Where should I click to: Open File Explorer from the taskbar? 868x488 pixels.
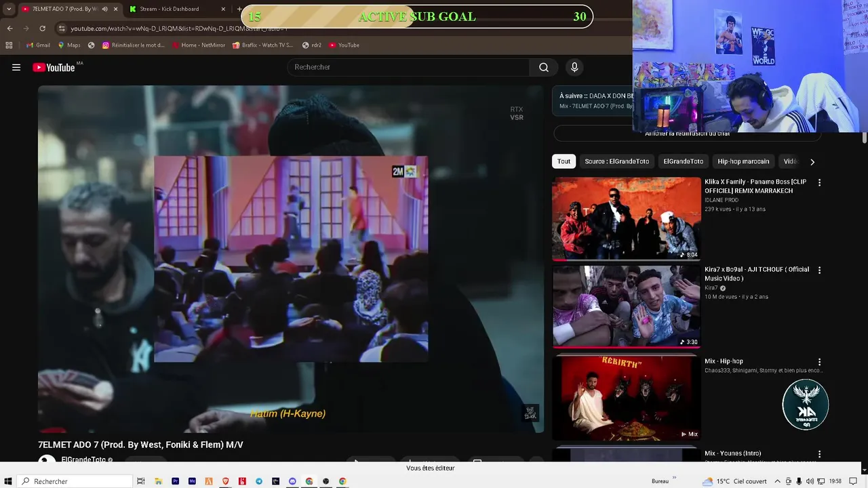click(x=158, y=481)
